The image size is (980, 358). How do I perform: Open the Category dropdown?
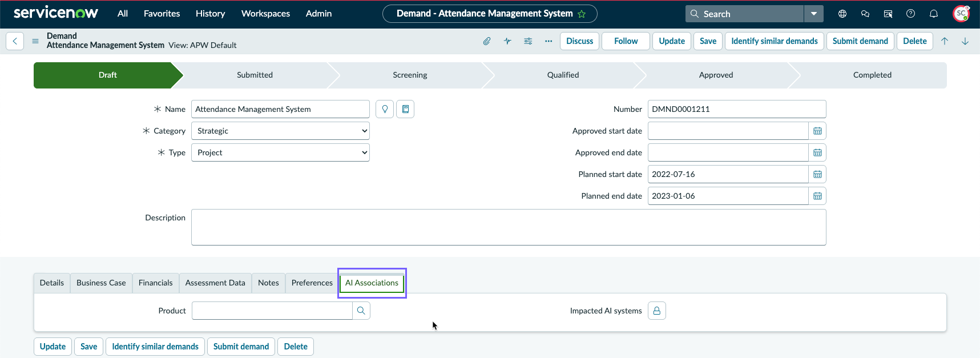click(x=280, y=131)
